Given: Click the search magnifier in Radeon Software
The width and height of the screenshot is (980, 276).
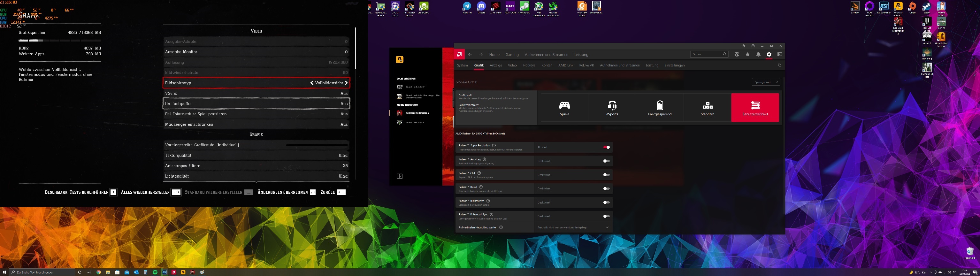Looking at the screenshot, I should click(724, 54).
